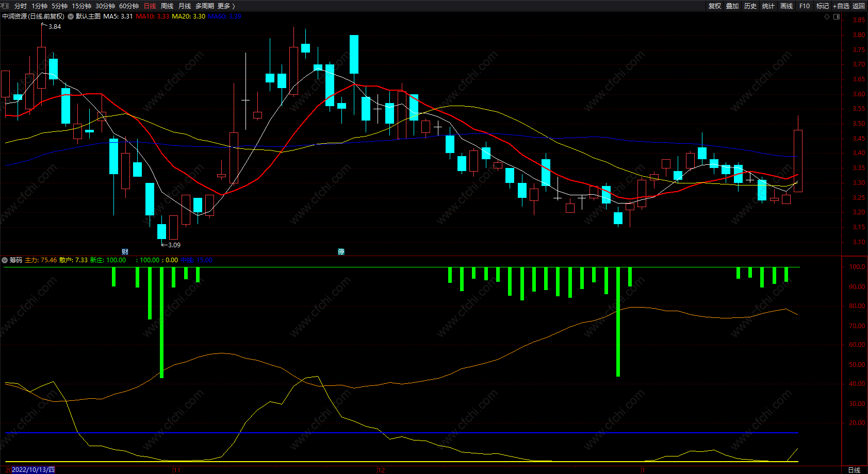This screenshot has width=868, height=474.
Task: Click the 12 month marker on time axis
Action: [x=382, y=470]
